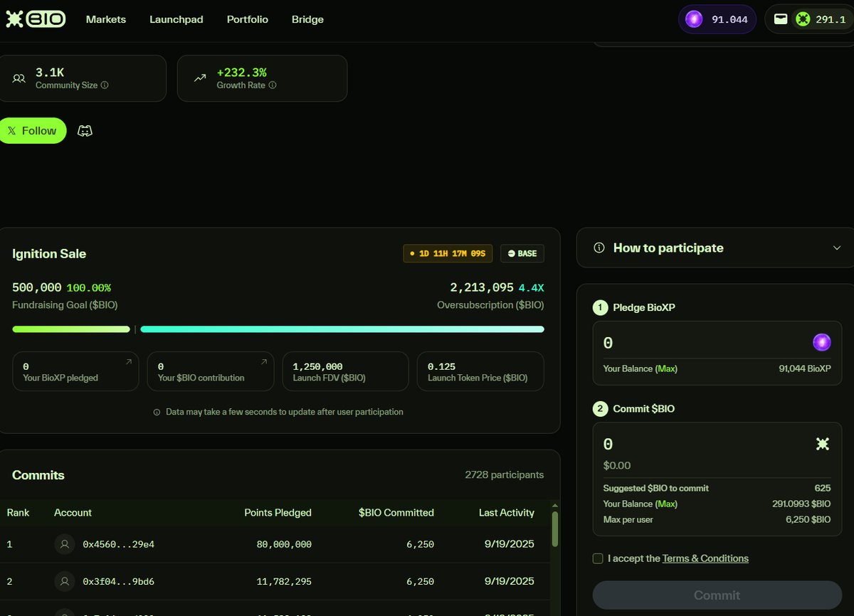
Task: Open the Discord icon link
Action: [85, 131]
